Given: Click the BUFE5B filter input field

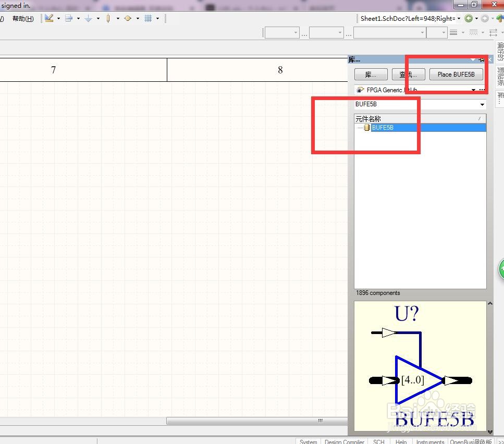Looking at the screenshot, I should click(x=416, y=104).
